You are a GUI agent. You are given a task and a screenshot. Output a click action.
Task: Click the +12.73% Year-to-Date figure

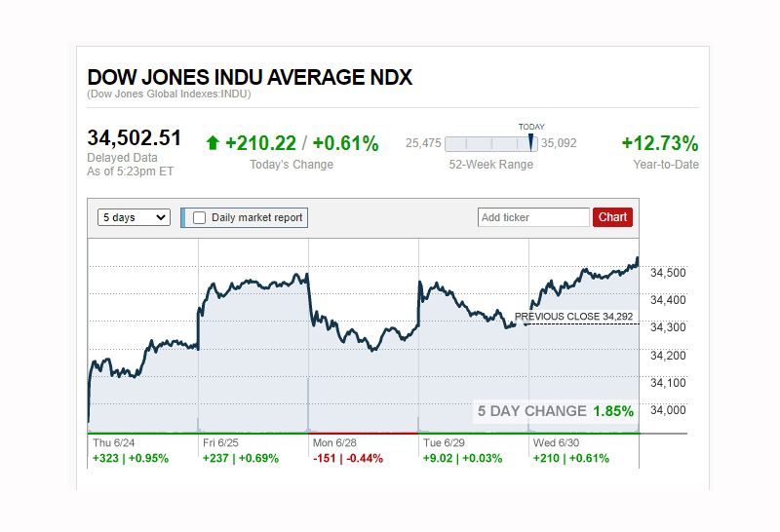tap(660, 144)
